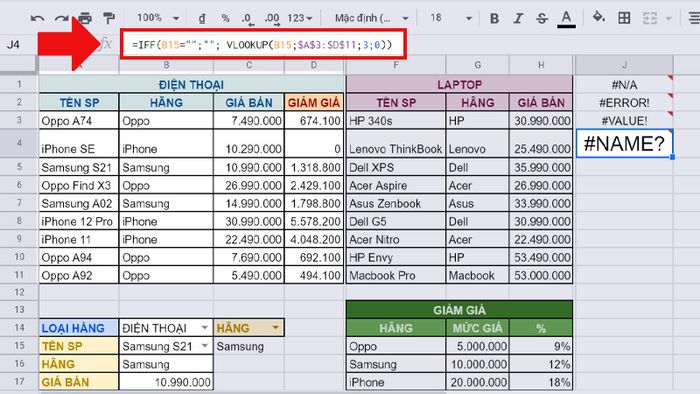Viewport: 700px width, 394px height.
Task: Click the Redo arrow icon
Action: (61, 18)
